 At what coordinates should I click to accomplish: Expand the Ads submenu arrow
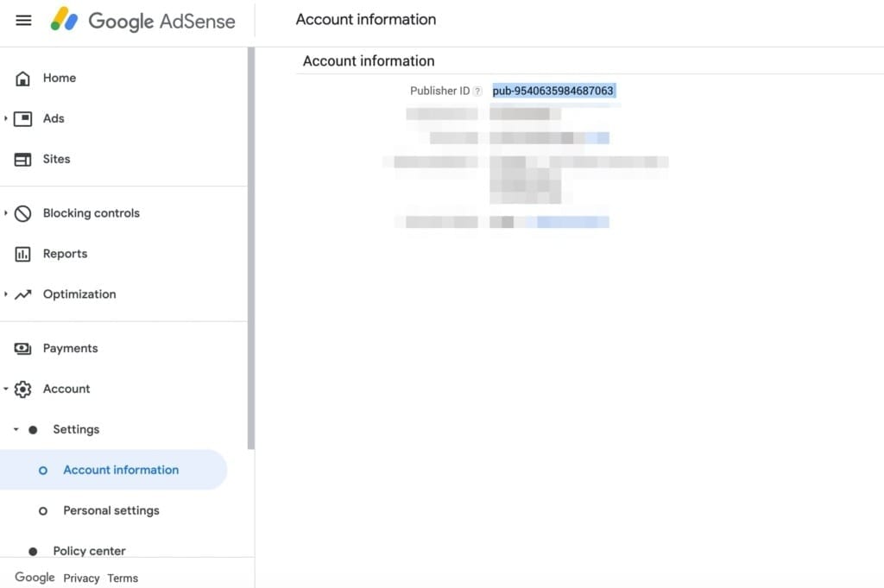(x=6, y=118)
